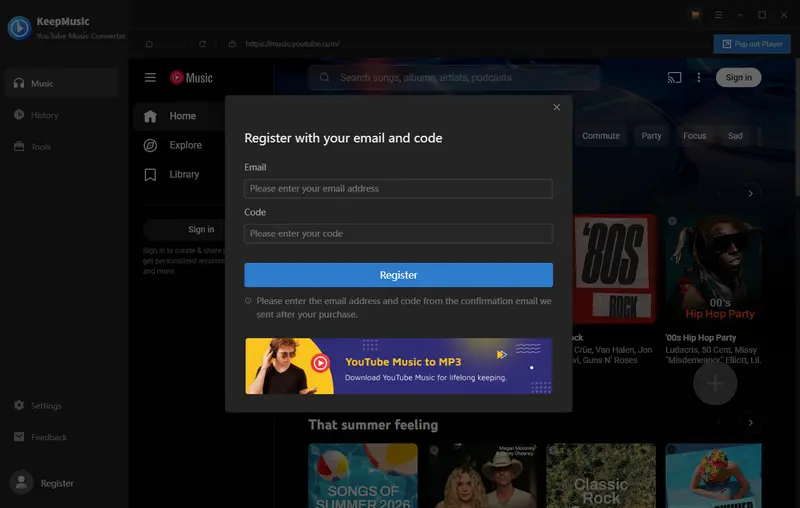Image resolution: width=800 pixels, height=508 pixels.
Task: Open the Megan Moroney playlist thumbnail
Action: [x=482, y=475]
